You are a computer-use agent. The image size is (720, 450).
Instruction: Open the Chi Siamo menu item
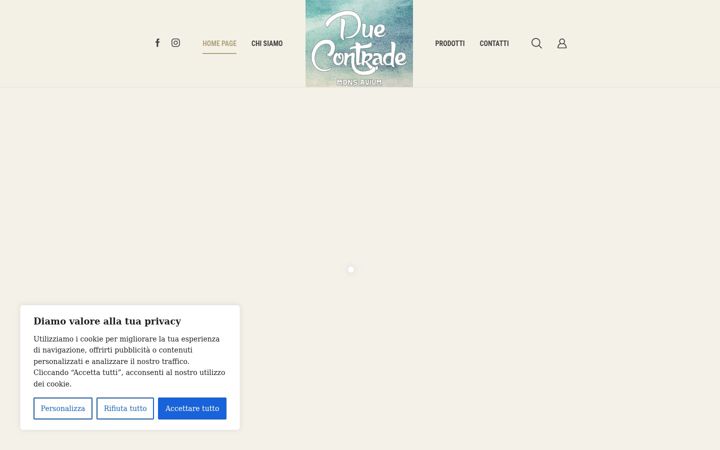[x=267, y=43]
